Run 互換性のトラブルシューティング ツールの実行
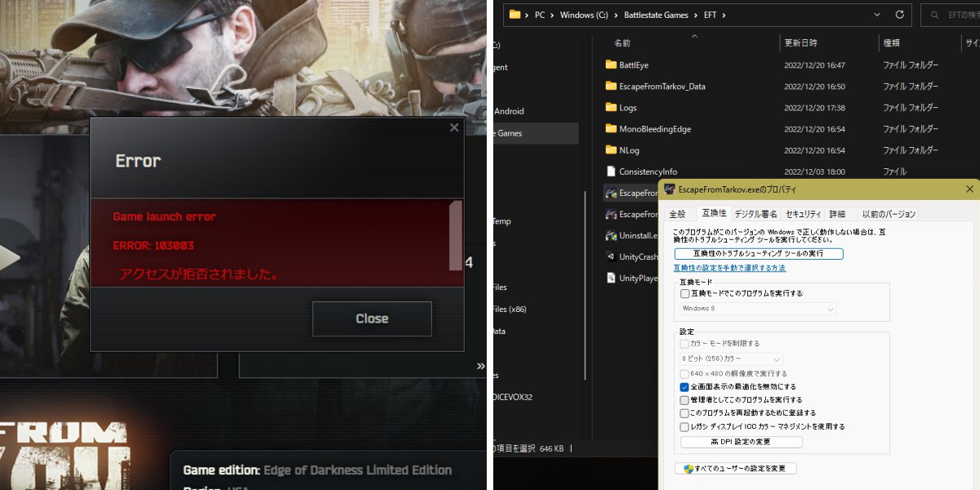 point(759,254)
